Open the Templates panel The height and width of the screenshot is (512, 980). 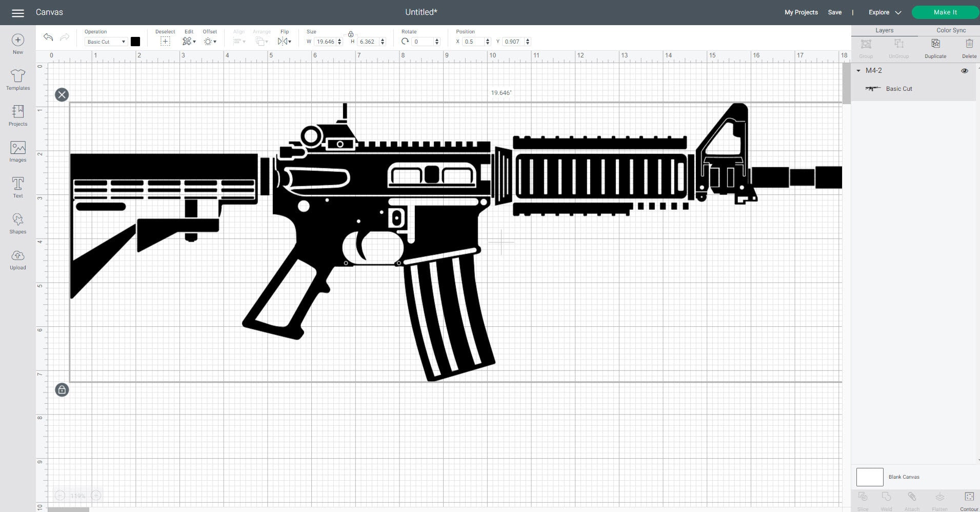(x=17, y=80)
